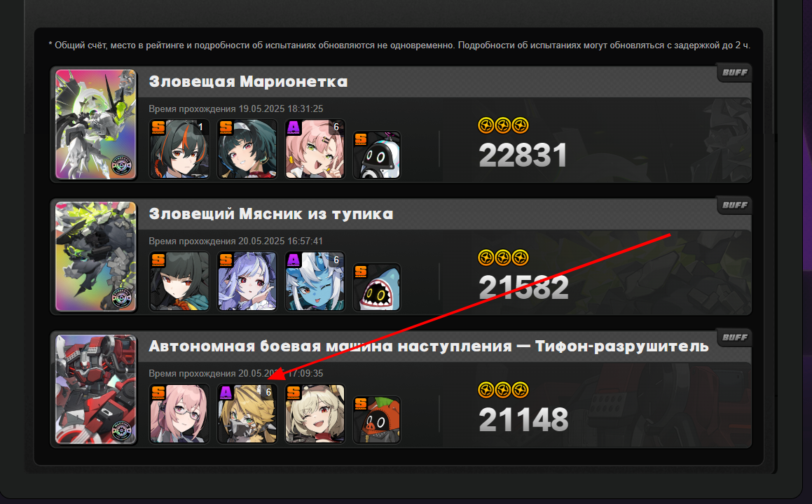Viewport: 812px width, 504px height.
Task: Click the purple-haired S-rank agent portrait
Action: [247, 281]
